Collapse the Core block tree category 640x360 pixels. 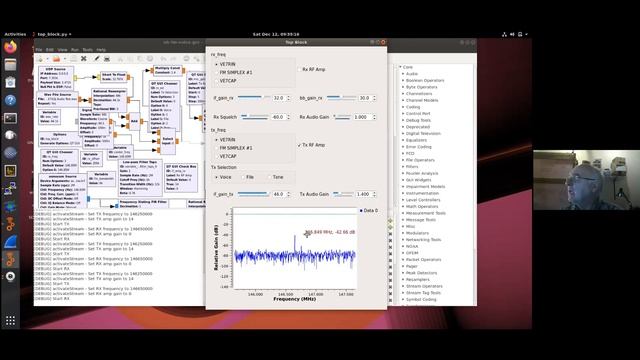pyautogui.click(x=400, y=67)
